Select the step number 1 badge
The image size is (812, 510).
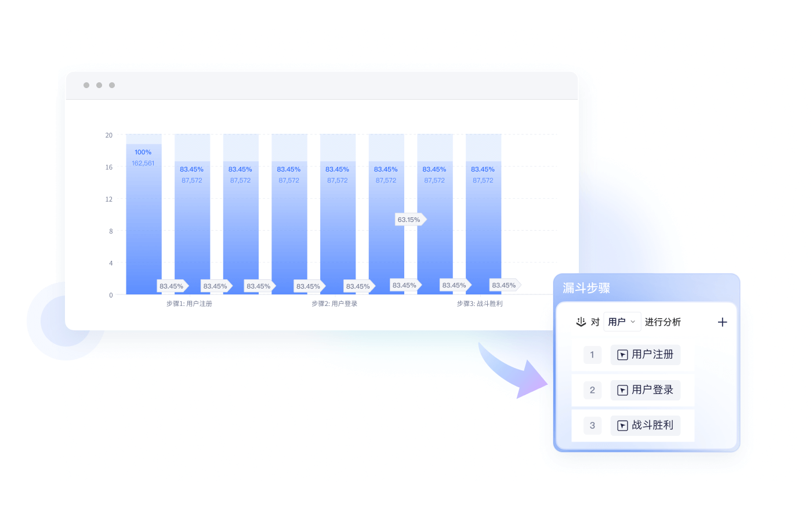(592, 355)
